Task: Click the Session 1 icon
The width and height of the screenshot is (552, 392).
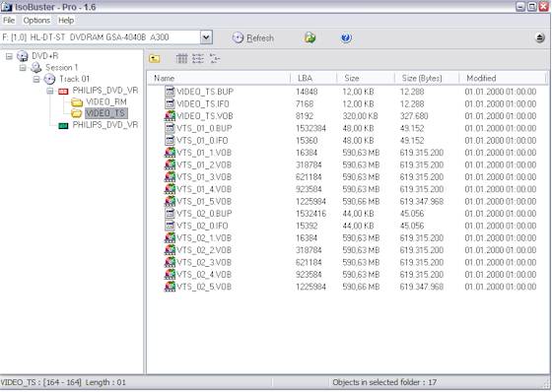Action: coord(35,68)
